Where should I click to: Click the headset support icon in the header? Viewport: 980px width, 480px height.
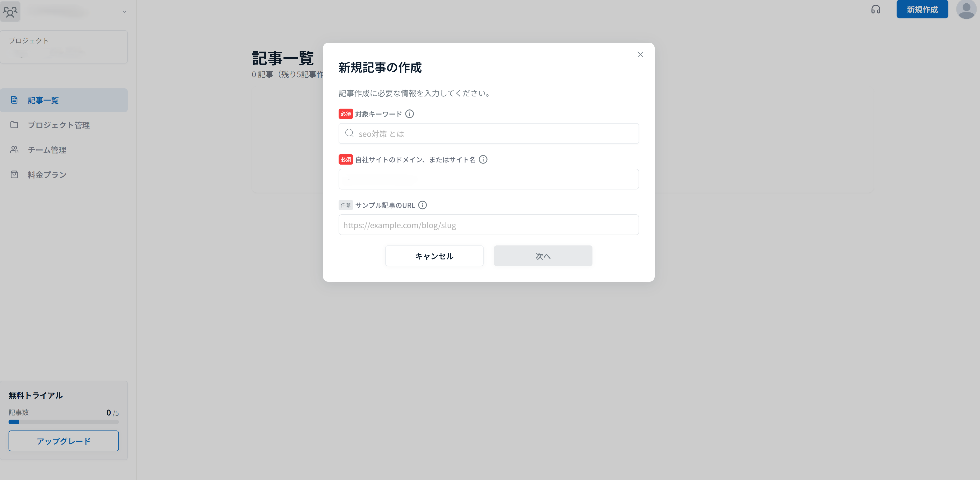pyautogui.click(x=876, y=10)
